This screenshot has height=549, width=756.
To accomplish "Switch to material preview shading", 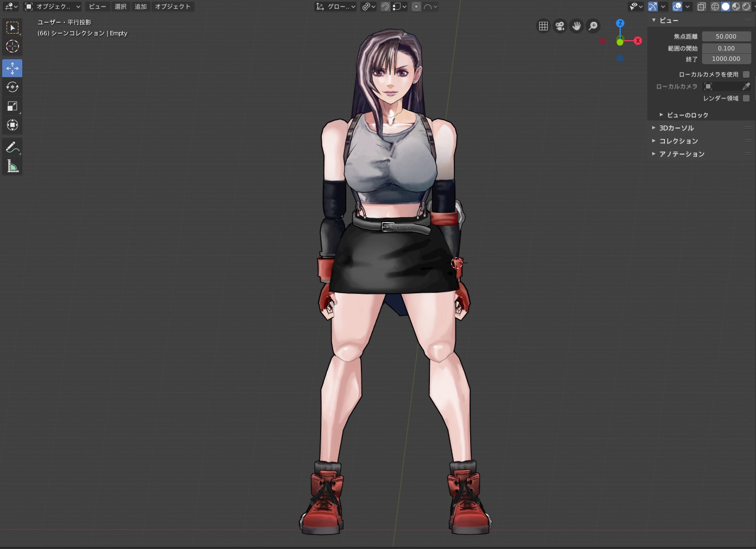I will [736, 7].
